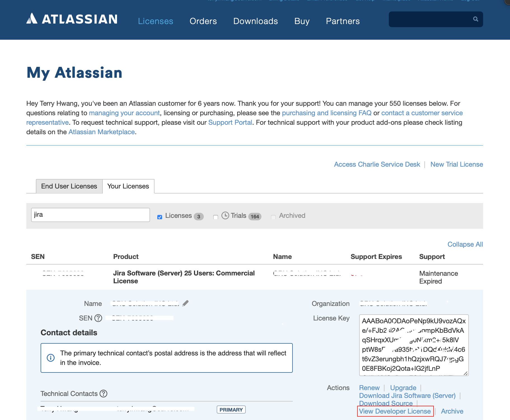510x420 pixels.
Task: Click the Collapse All link
Action: 465,244
